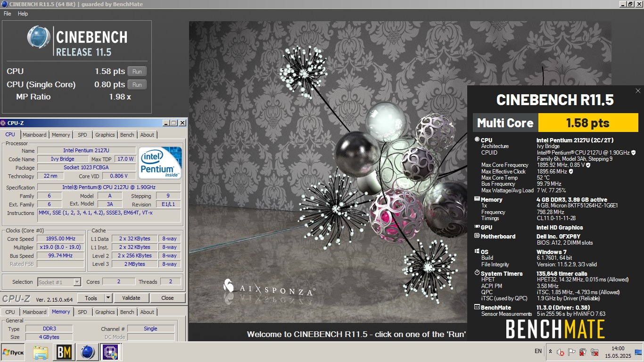Click the Channel # field Single

[x=150, y=329]
